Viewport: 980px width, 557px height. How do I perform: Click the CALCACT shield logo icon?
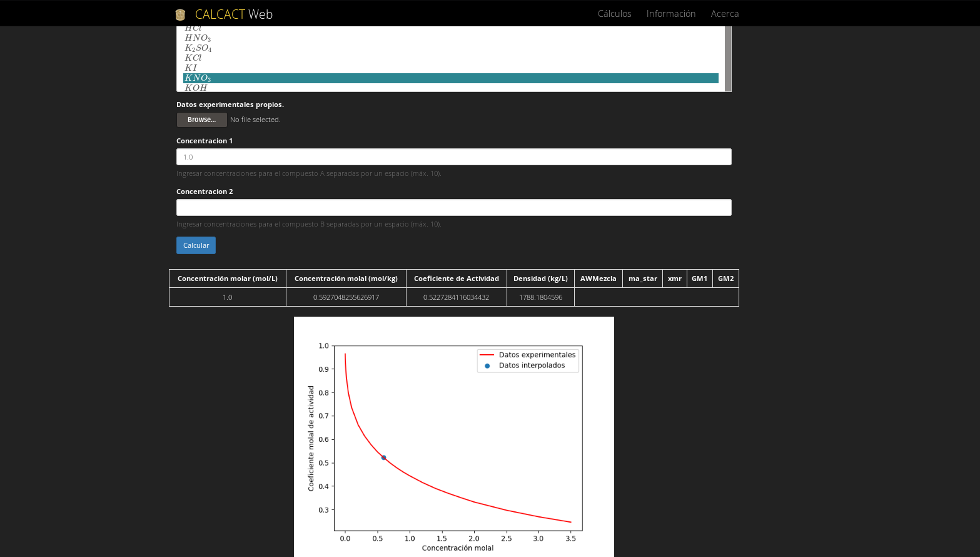point(179,14)
